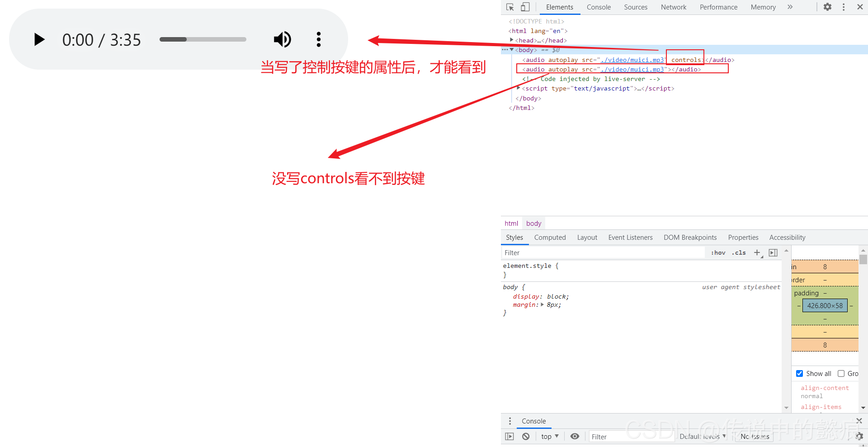Screen dimensions: 868x447
Task: Open console settings gear
Action: [859, 437]
